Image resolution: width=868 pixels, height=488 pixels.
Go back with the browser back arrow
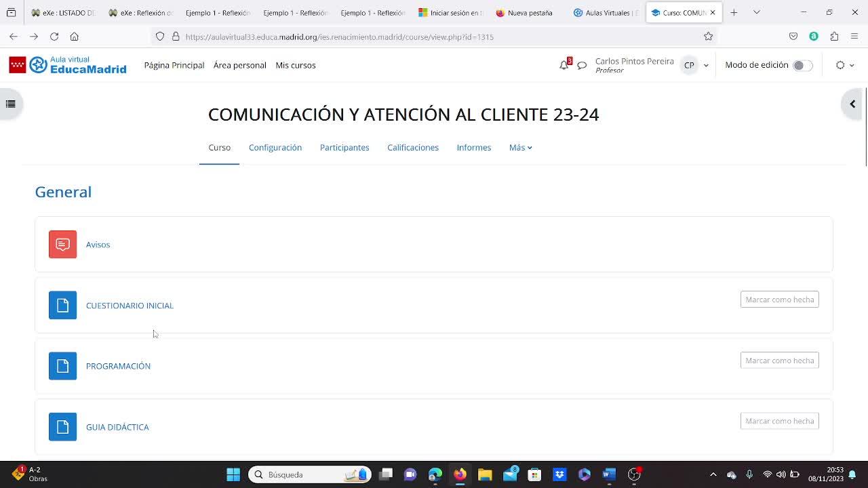pos(14,37)
